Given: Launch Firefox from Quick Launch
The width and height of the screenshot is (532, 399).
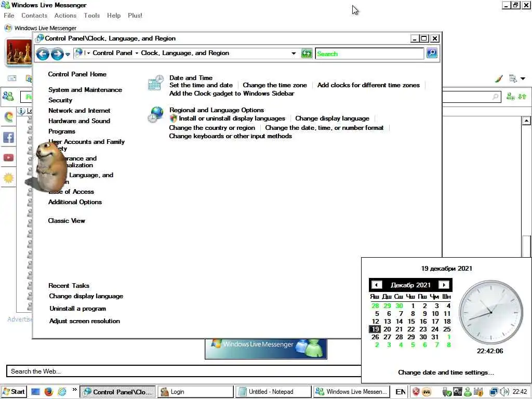Looking at the screenshot, I should point(48,392).
